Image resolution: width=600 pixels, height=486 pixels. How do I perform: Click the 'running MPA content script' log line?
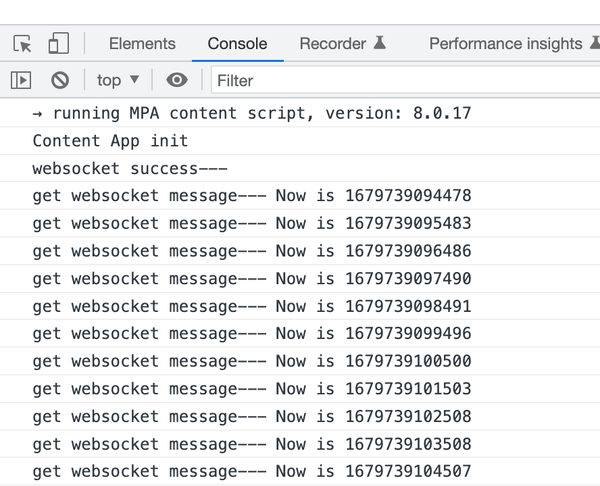point(251,113)
